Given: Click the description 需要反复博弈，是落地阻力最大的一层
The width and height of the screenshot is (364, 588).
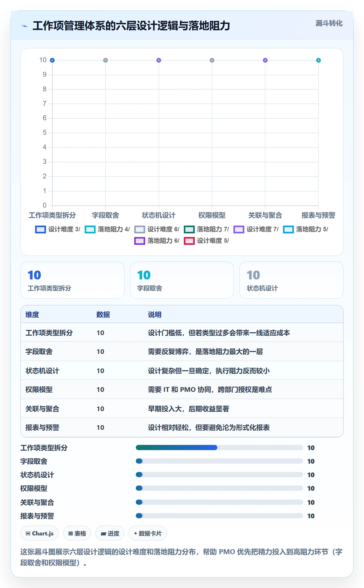Looking at the screenshot, I should (x=205, y=351).
